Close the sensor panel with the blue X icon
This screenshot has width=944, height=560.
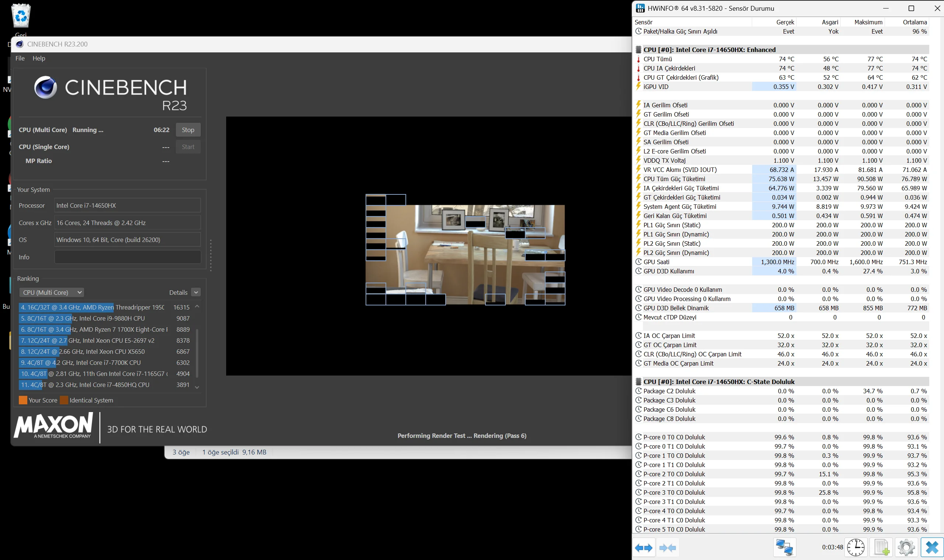931,547
